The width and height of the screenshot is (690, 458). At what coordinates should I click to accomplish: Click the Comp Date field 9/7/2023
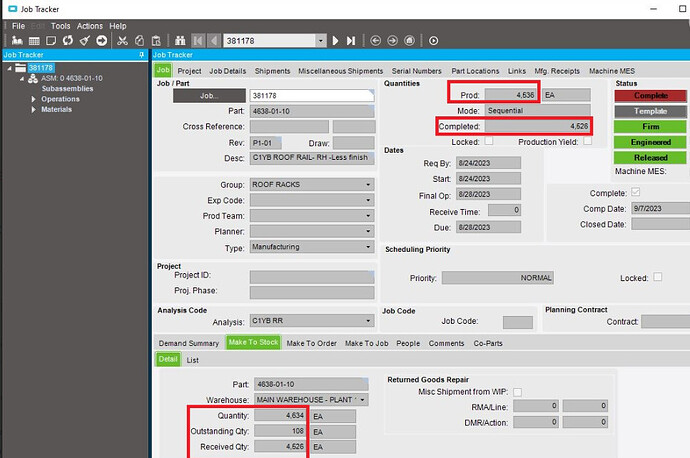click(x=661, y=209)
